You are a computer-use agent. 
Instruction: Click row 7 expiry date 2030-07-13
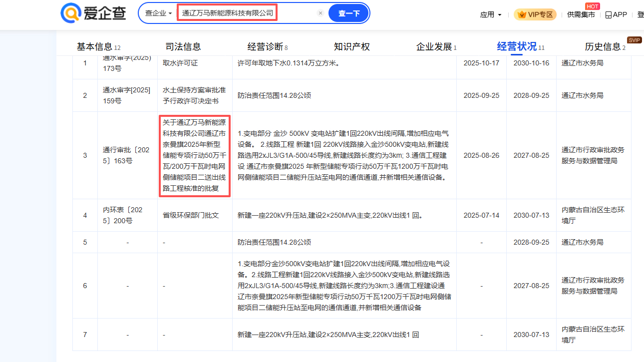[531, 334]
